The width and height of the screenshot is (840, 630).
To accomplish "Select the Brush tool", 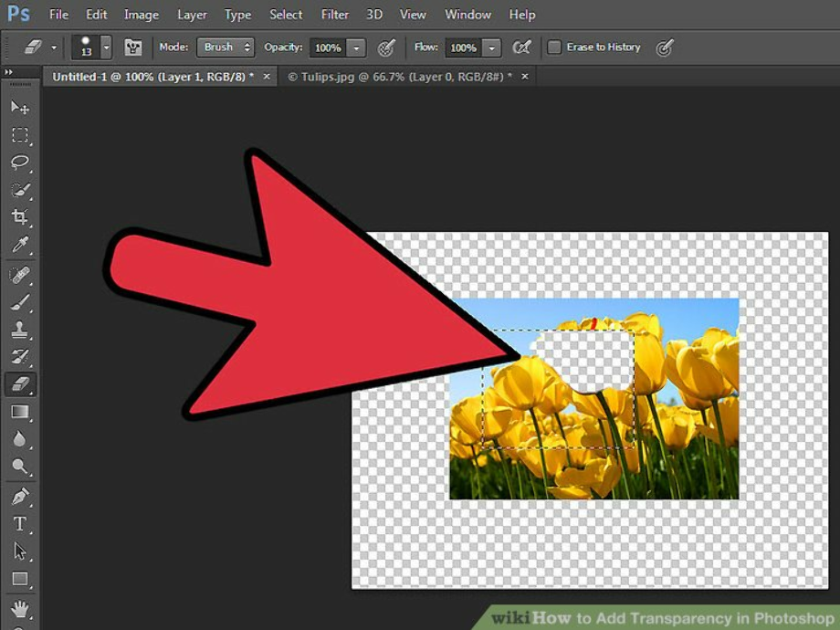I will [x=20, y=301].
